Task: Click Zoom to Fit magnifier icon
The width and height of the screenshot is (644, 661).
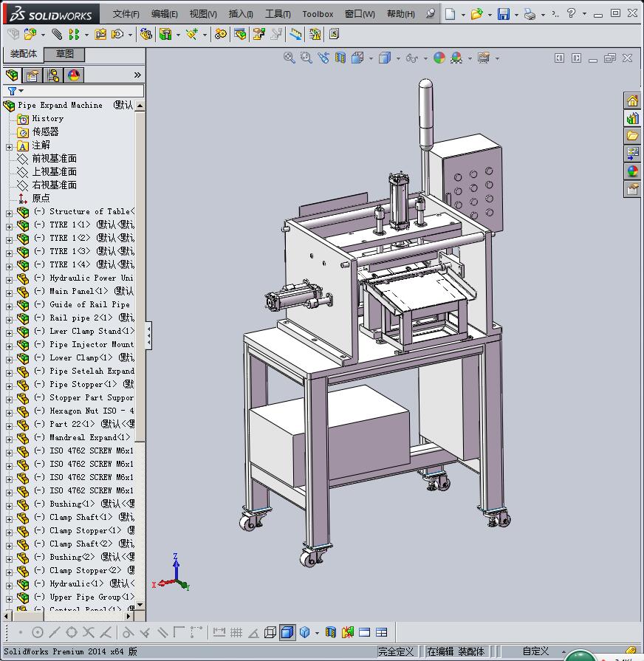Action: point(290,58)
